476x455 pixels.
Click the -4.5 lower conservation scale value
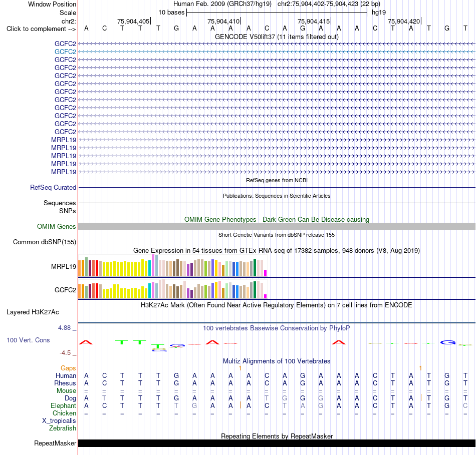pos(65,353)
